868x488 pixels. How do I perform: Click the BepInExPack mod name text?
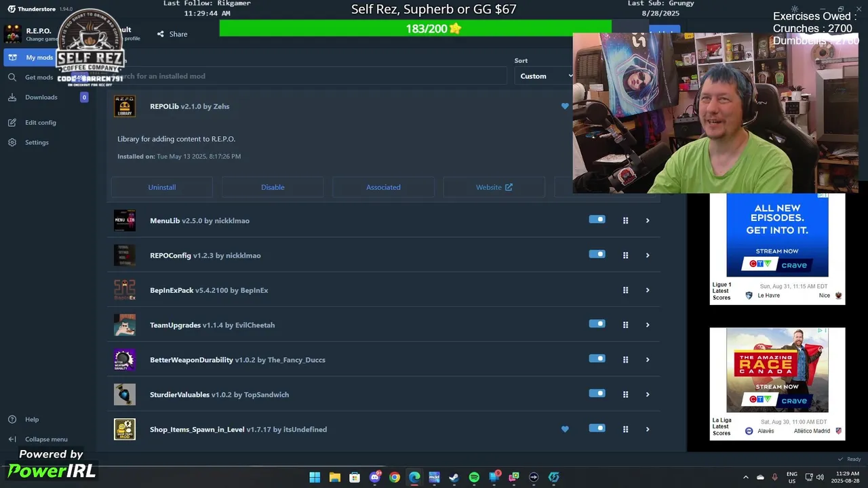pyautogui.click(x=172, y=290)
